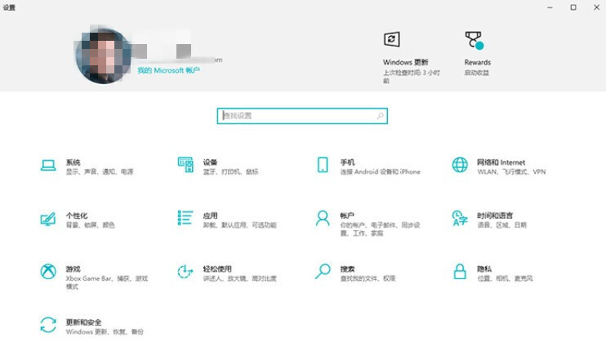The height and width of the screenshot is (364, 606).
Task: Select the 个性化 (Personalization) icon
Action: [48, 219]
